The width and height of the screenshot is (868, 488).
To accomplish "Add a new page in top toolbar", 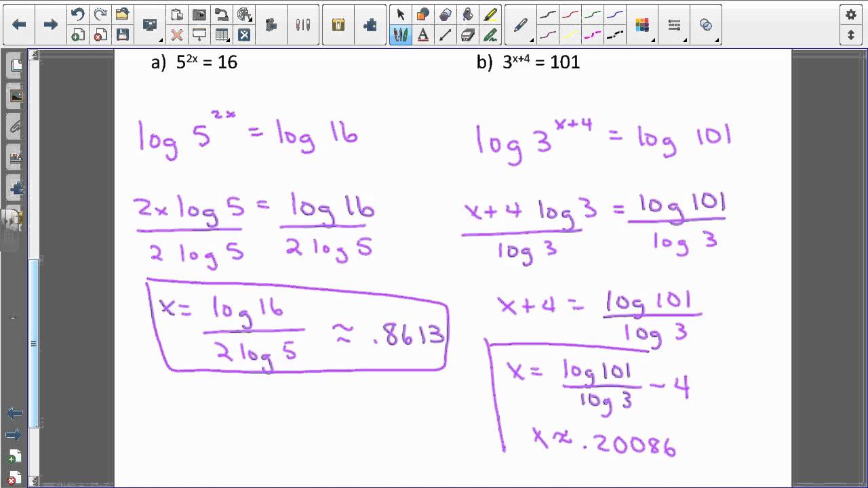I will pos(78,35).
